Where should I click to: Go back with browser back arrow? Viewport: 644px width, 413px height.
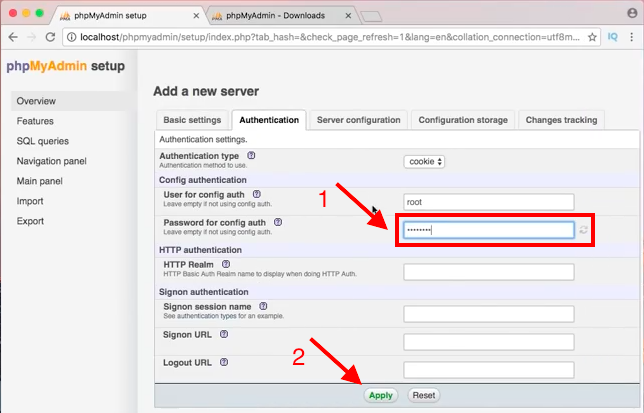[13, 37]
